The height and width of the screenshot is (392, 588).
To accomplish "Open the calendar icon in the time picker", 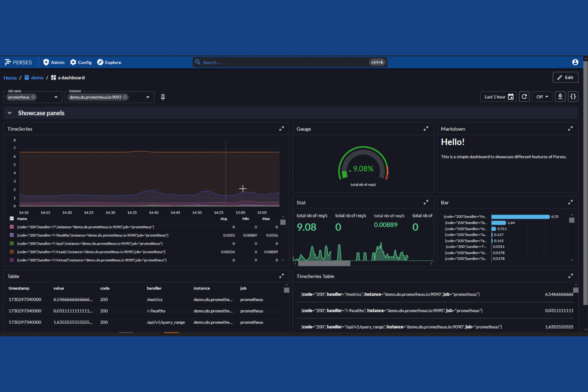I will pos(511,97).
